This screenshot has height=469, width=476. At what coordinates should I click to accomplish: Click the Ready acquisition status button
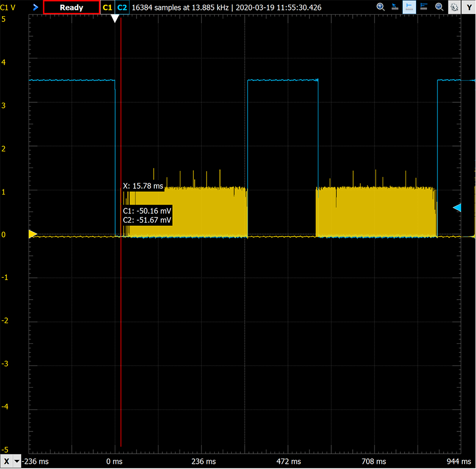tap(72, 7)
